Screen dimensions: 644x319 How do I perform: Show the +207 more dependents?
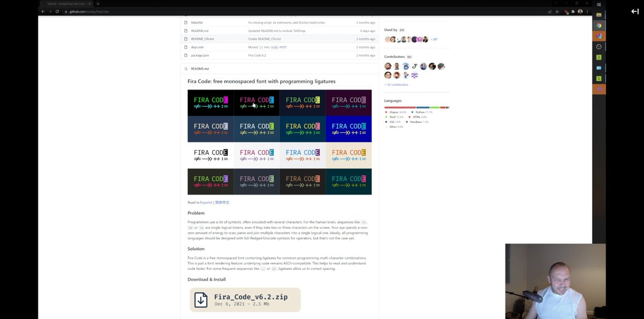click(x=434, y=39)
